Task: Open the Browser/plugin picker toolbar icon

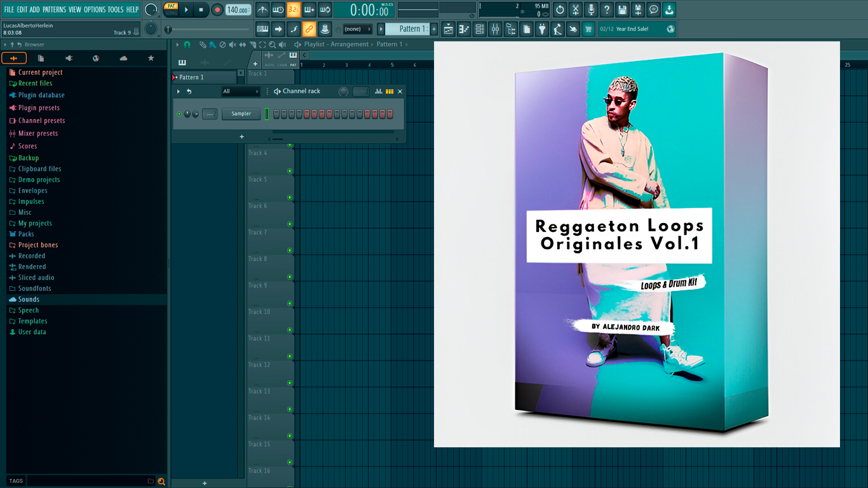Action: 511,29
